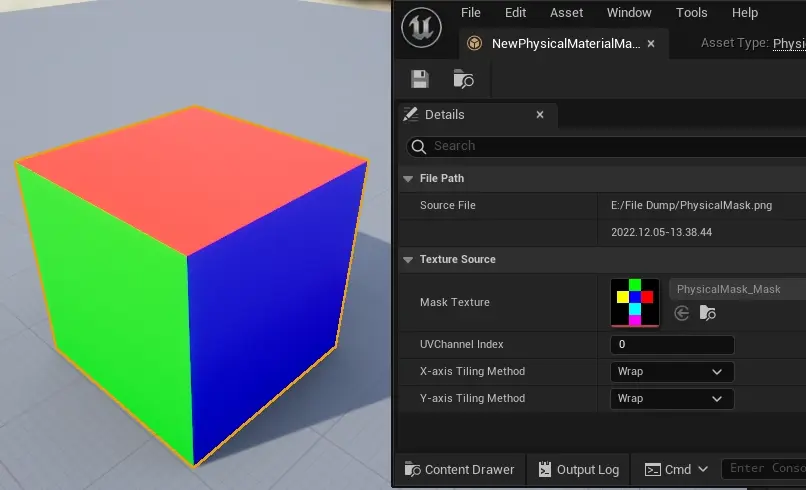Open the Edit menu
The image size is (806, 490).
pyautogui.click(x=515, y=12)
